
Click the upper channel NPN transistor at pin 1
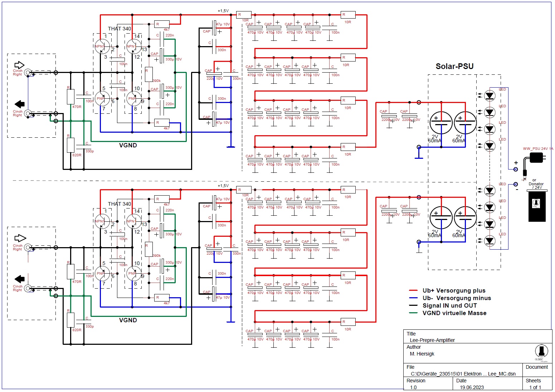[102, 46]
